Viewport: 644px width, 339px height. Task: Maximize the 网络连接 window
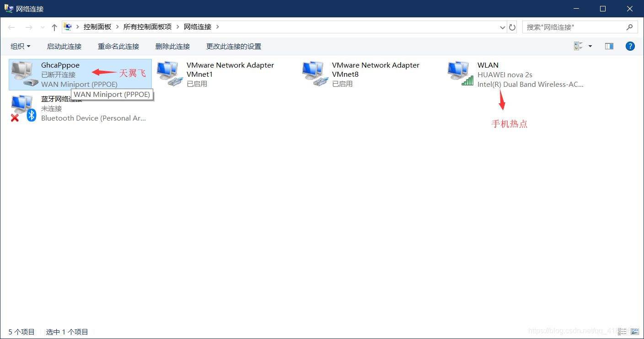pos(603,9)
